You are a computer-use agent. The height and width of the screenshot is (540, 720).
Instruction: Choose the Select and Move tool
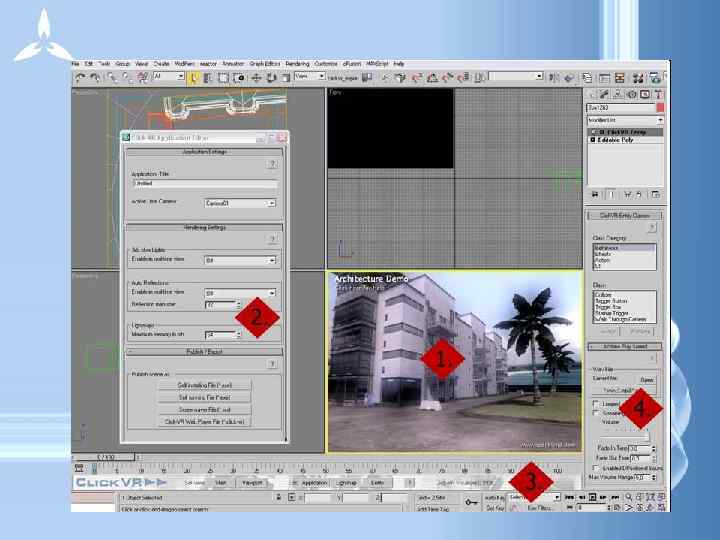[x=256, y=78]
